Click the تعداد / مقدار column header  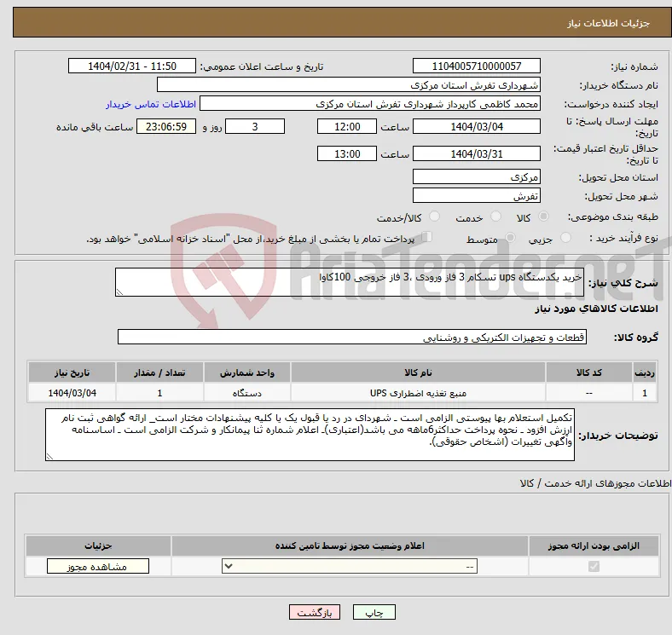click(x=159, y=372)
